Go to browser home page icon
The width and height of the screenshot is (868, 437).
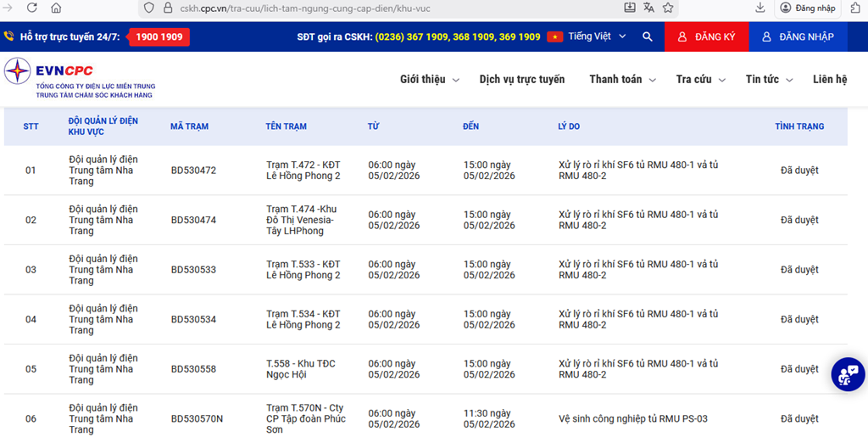click(x=56, y=8)
